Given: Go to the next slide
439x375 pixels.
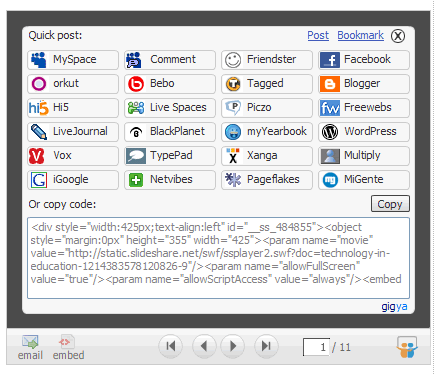Looking at the screenshot, I should [x=233, y=346].
